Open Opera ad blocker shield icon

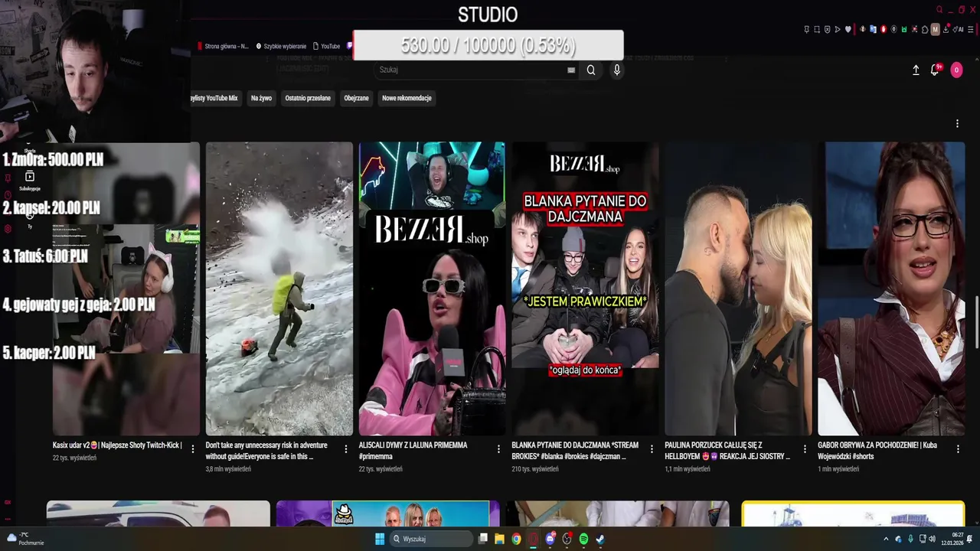point(828,29)
